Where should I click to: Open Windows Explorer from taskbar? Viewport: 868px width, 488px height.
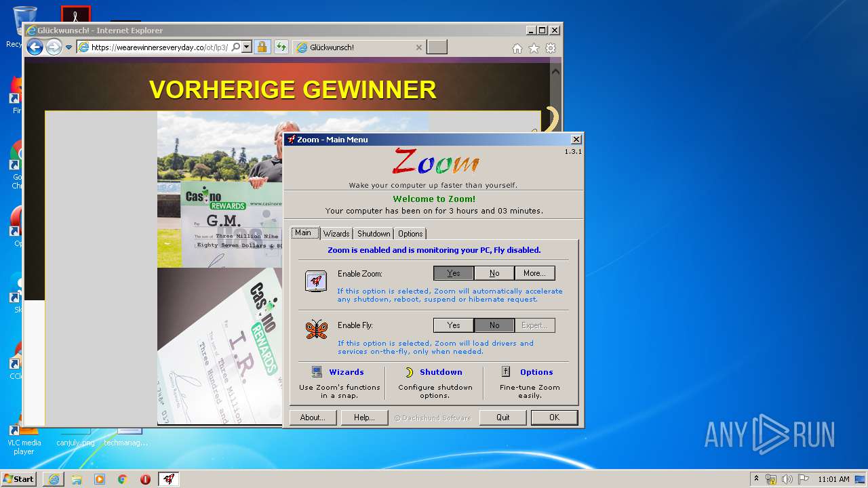pyautogui.click(x=77, y=479)
